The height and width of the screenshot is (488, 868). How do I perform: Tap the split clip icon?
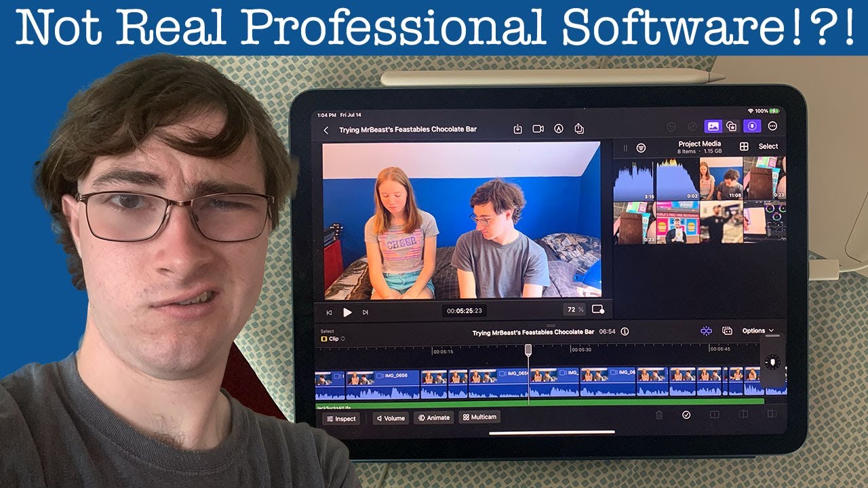714,415
